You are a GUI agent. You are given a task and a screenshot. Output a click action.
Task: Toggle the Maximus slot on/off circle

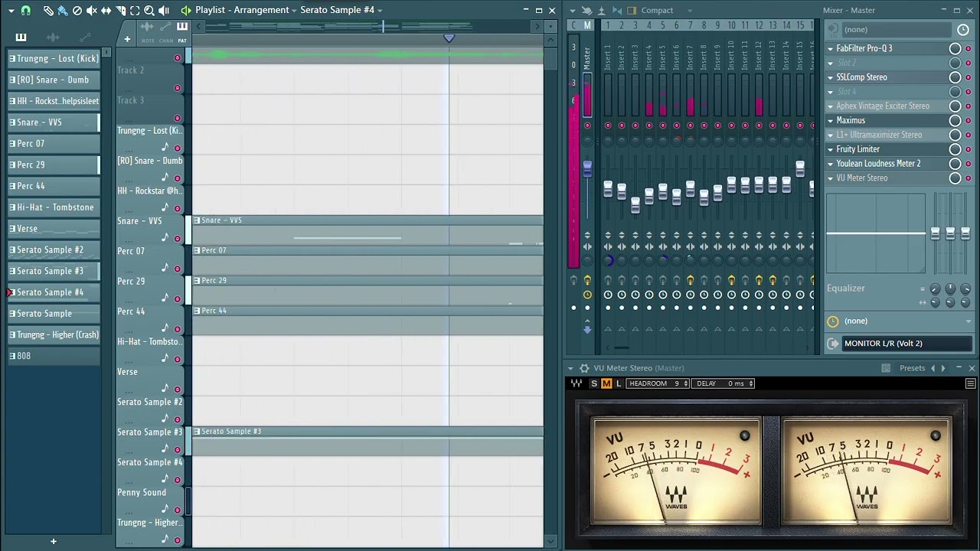[x=968, y=121]
